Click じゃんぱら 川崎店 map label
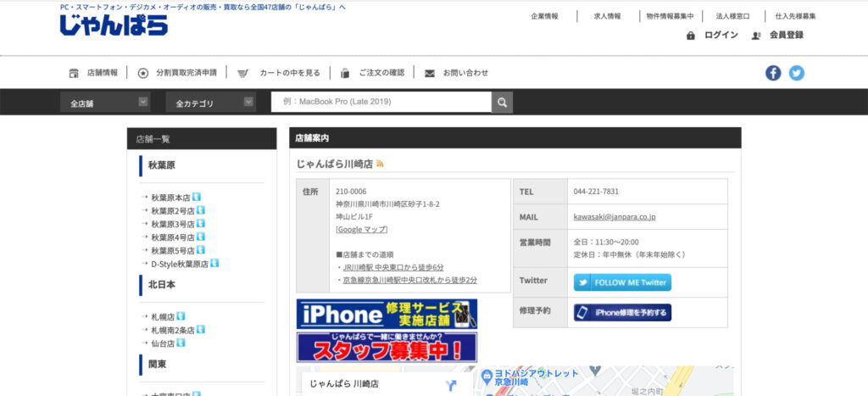The height and width of the screenshot is (396, 868). click(344, 384)
